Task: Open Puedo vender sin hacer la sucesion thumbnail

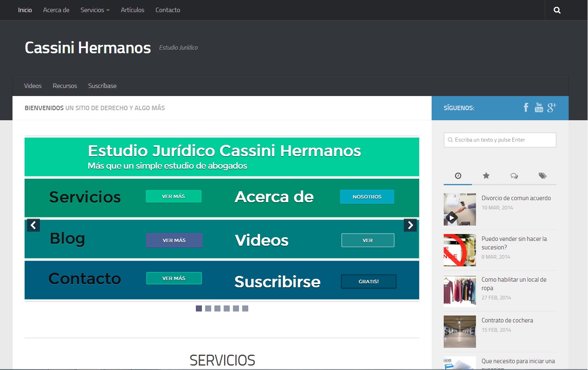Action: [x=460, y=250]
